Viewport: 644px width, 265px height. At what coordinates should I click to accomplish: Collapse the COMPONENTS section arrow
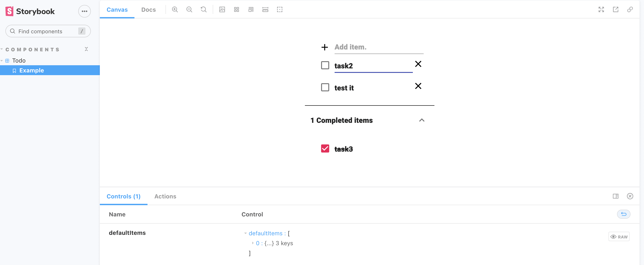click(x=2, y=49)
